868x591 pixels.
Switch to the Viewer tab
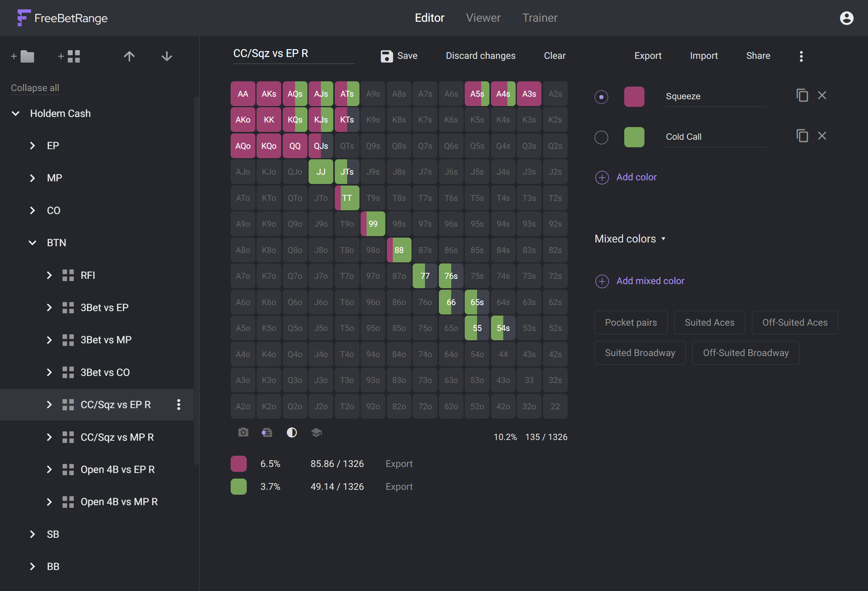(483, 18)
